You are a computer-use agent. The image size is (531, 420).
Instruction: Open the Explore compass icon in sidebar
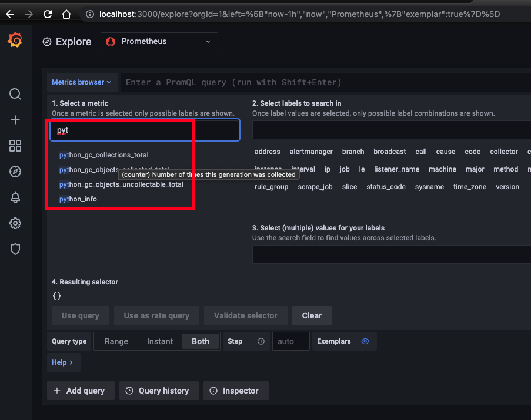pos(15,172)
